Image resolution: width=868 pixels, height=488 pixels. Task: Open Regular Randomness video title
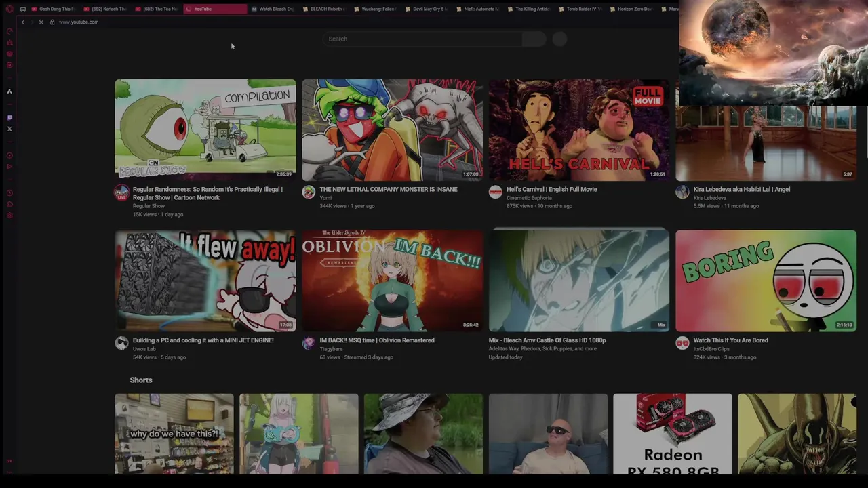pos(208,193)
